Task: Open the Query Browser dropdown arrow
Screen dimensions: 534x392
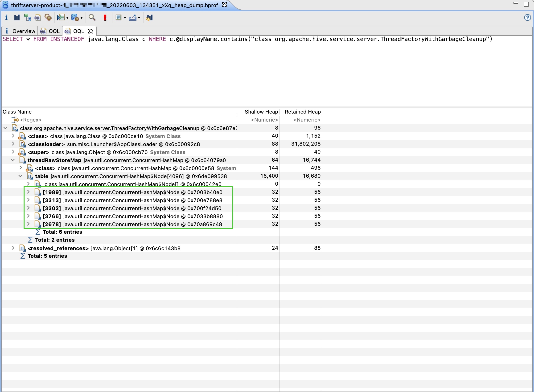Action: tap(81, 18)
